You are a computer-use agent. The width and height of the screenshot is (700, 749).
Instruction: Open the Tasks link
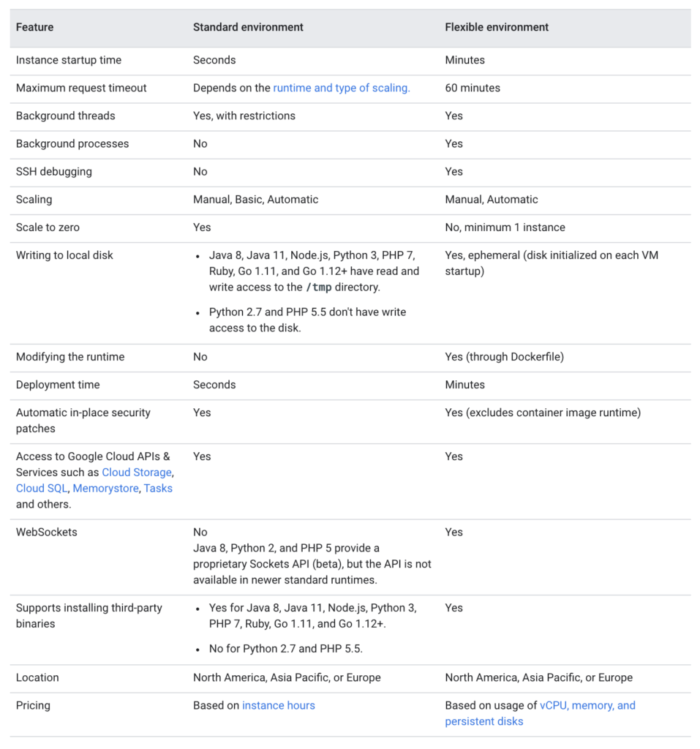[158, 488]
